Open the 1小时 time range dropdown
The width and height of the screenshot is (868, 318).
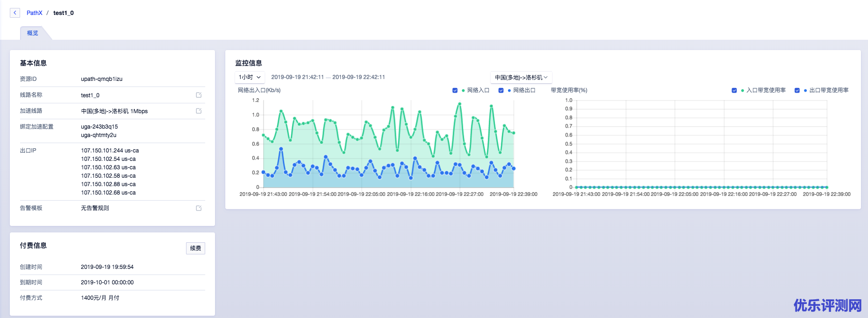tap(250, 77)
